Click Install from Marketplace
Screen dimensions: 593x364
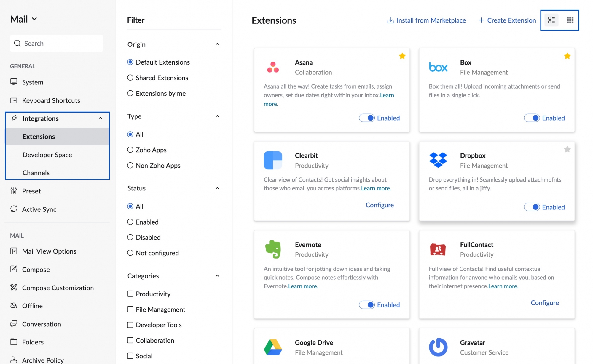click(426, 20)
